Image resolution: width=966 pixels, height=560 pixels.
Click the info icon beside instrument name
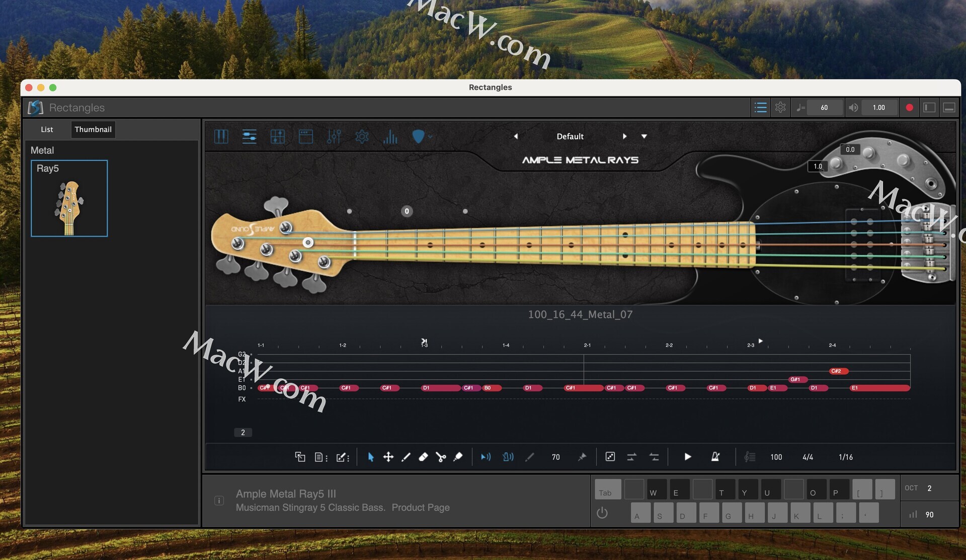point(219,500)
